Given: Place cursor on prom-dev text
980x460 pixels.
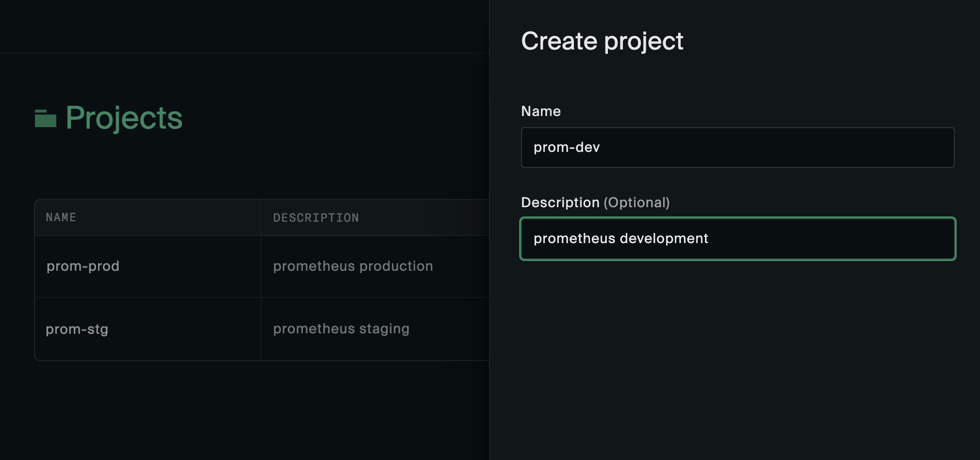Looking at the screenshot, I should click(567, 148).
